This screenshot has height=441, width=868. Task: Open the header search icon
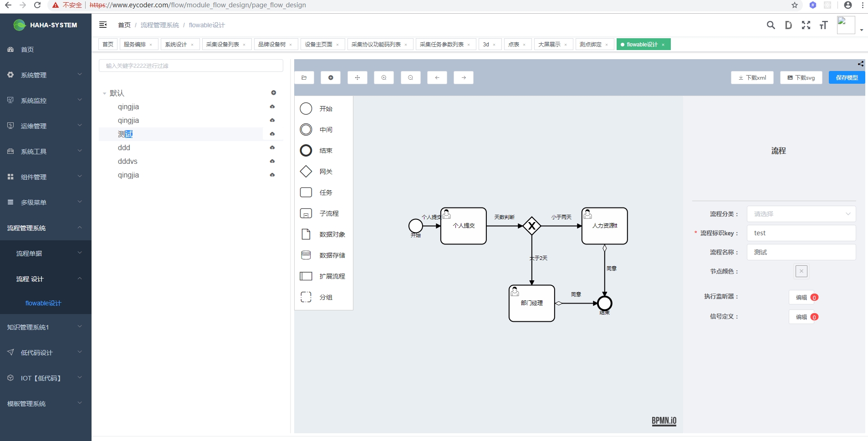point(771,25)
